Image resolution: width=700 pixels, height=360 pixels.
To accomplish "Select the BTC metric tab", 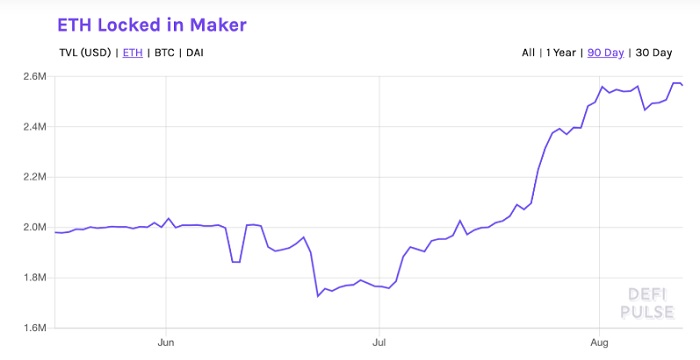I will click(x=164, y=53).
